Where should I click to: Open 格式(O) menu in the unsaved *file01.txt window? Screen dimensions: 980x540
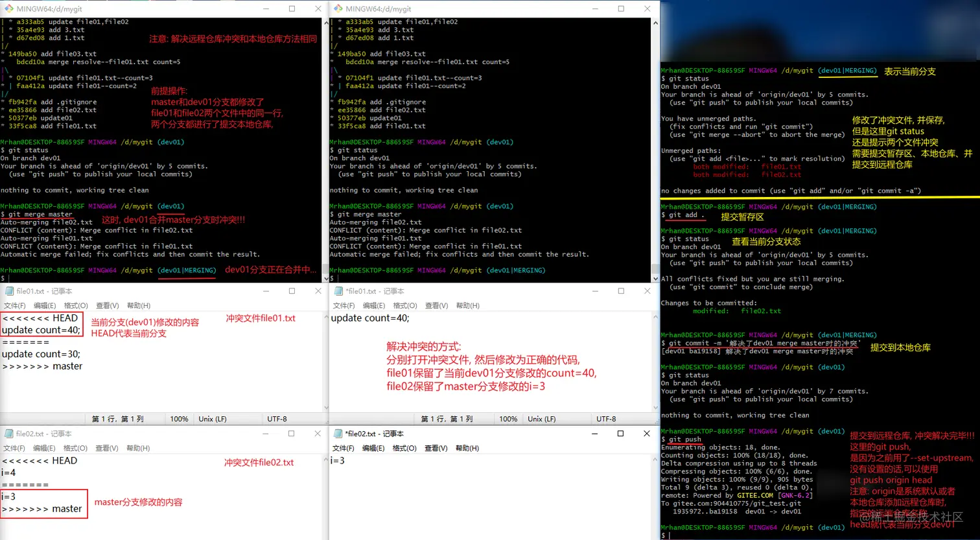404,305
